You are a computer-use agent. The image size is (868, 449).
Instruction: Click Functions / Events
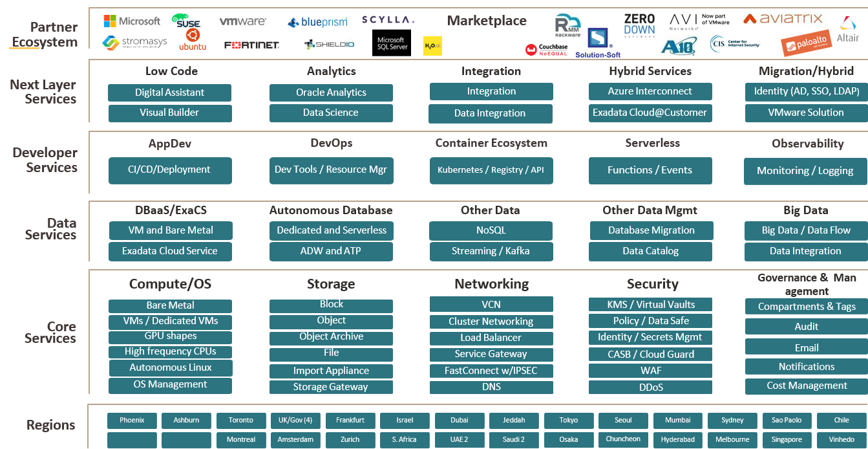point(650,170)
